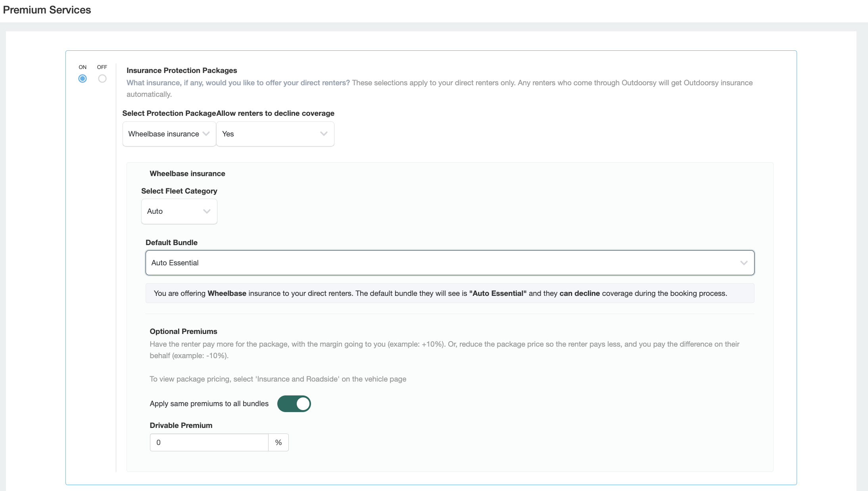868x491 pixels.
Task: Click the Select Fleet Category label
Action: (179, 191)
